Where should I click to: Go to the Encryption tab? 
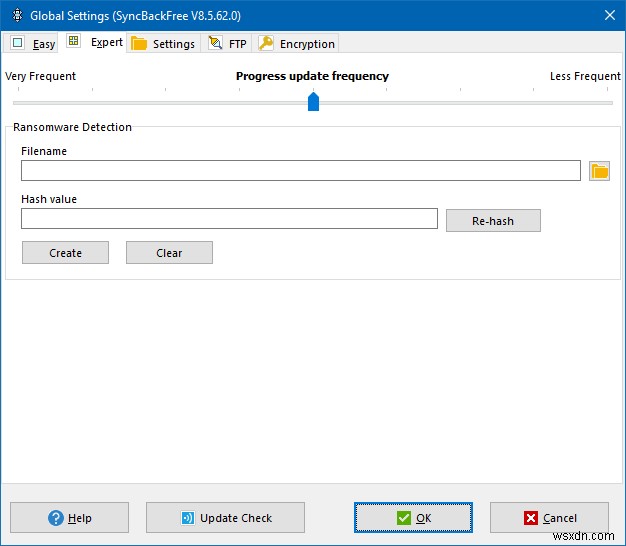(295, 44)
